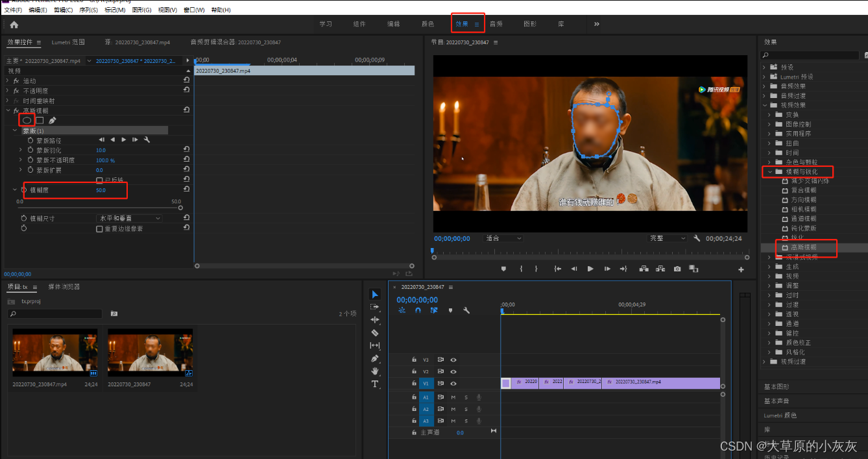Open the 文件(F) menu
The image size is (868, 459).
[13, 10]
